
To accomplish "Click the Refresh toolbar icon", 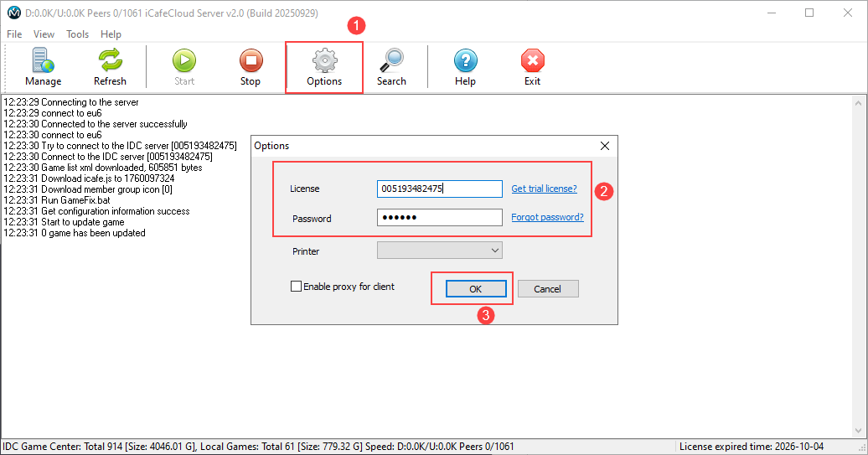I will 110,61.
